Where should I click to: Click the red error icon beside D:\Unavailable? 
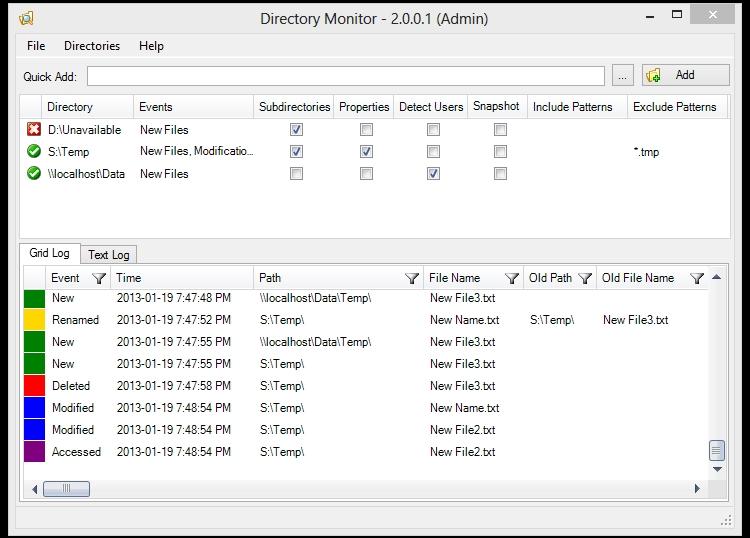(x=34, y=130)
